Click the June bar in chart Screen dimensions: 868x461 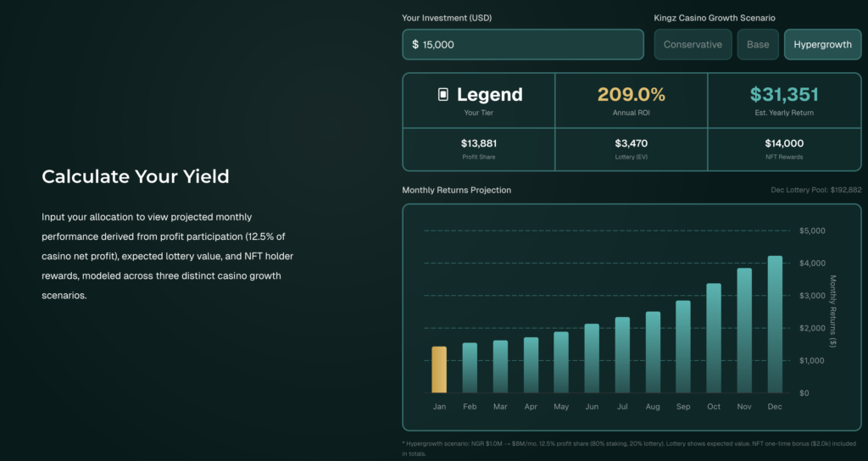click(592, 358)
